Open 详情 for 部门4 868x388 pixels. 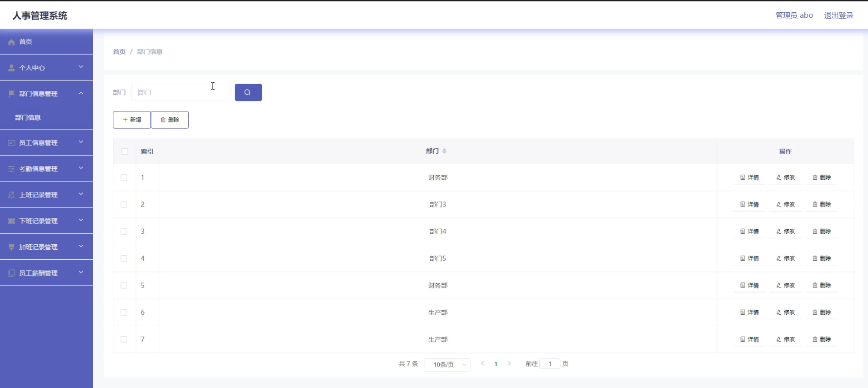tap(749, 232)
